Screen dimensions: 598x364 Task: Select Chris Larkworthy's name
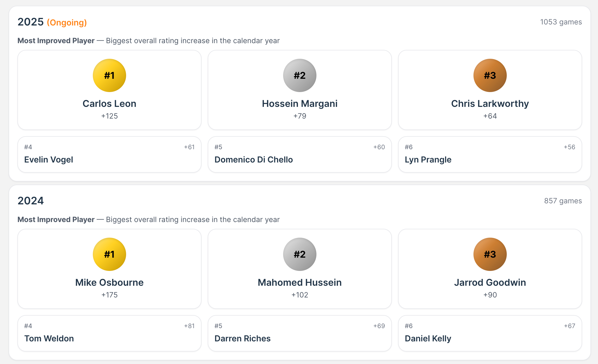coord(490,103)
